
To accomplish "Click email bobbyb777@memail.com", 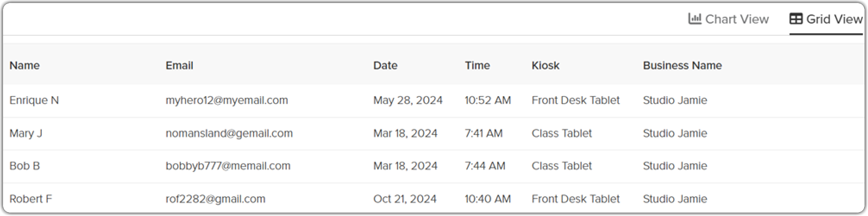I will click(228, 166).
